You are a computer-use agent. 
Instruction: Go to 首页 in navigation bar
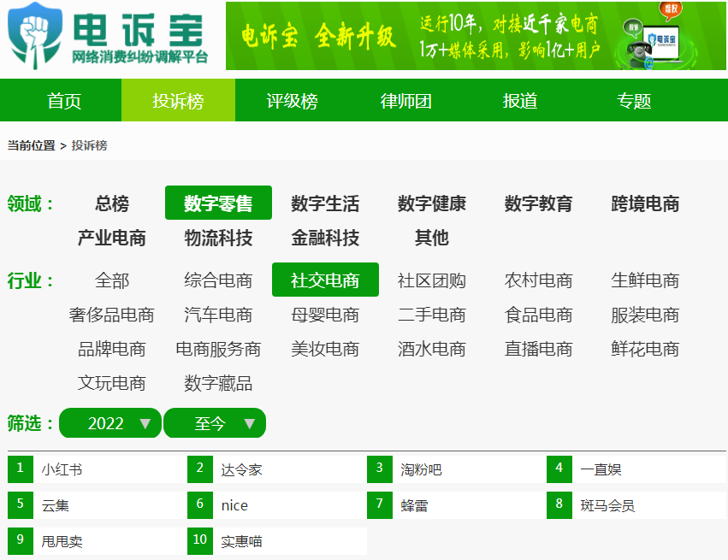click(x=64, y=101)
